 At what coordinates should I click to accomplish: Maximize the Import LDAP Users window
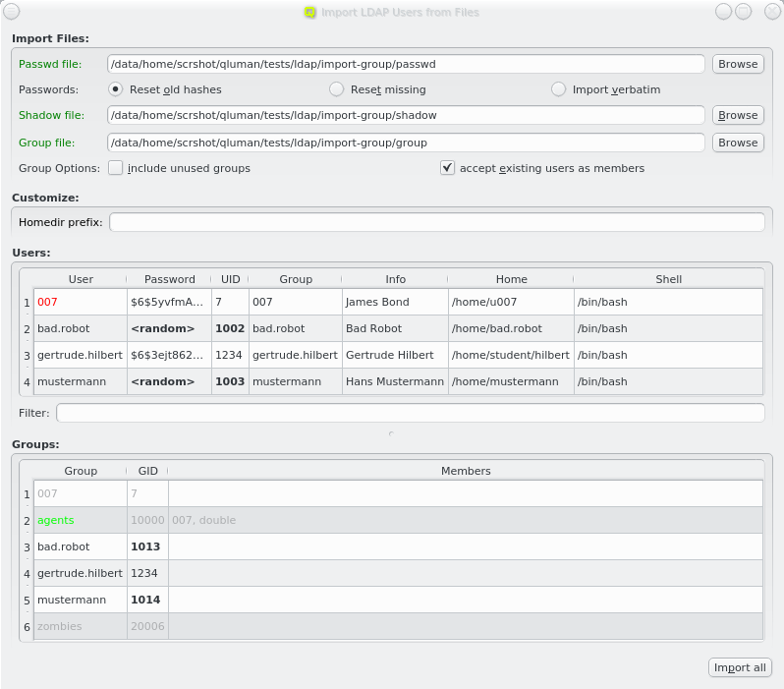[743, 11]
